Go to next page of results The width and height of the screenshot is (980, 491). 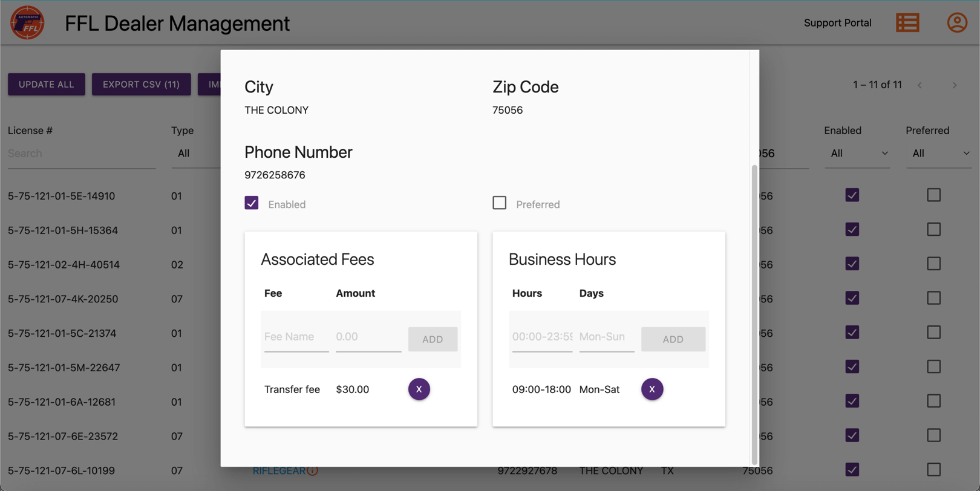pyautogui.click(x=954, y=85)
